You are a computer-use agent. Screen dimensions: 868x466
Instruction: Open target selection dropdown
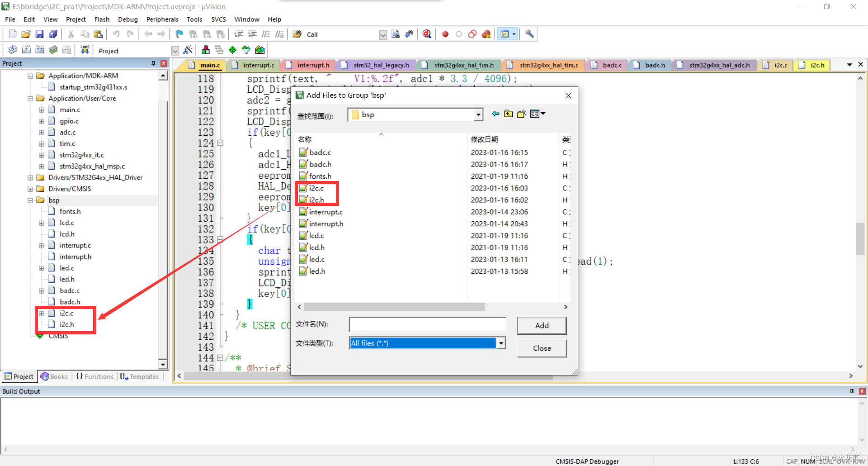pos(175,51)
